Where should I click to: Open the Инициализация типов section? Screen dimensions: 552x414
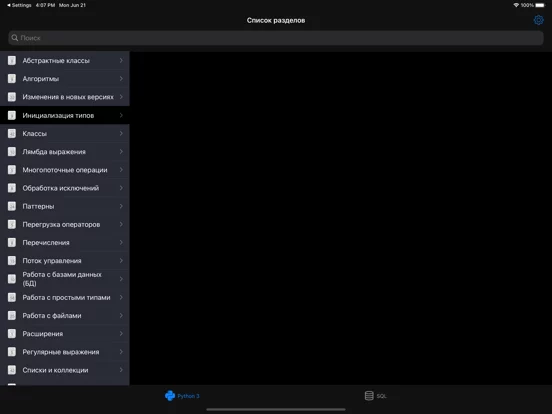pyautogui.click(x=65, y=115)
